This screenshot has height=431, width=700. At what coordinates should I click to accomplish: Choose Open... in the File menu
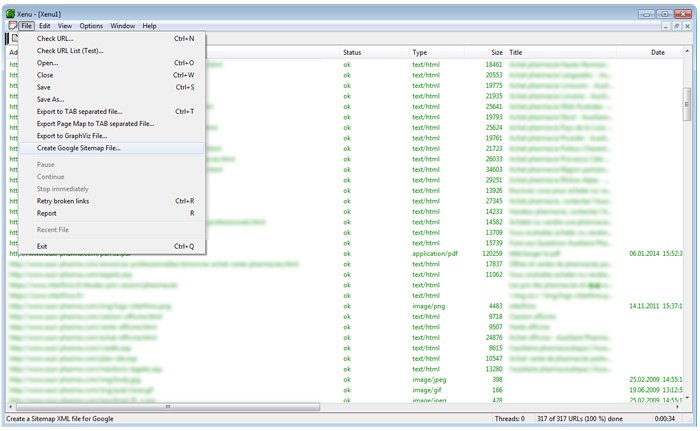tap(112, 63)
